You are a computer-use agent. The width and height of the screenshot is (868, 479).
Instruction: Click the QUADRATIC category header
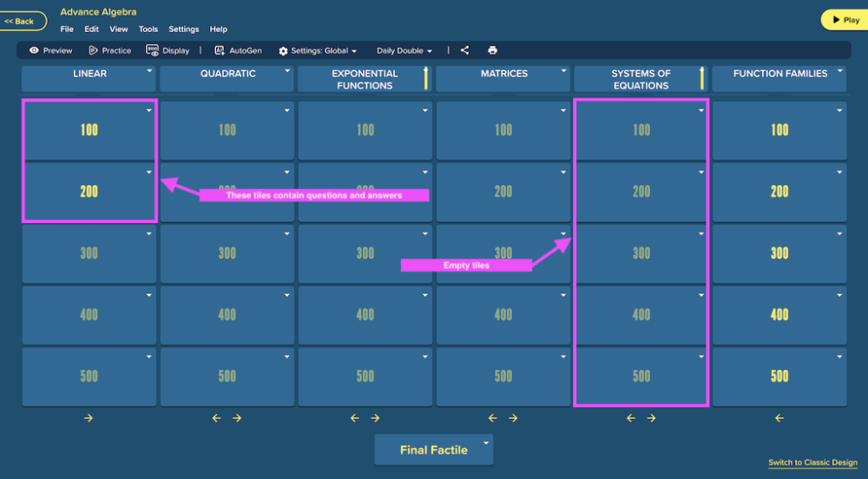(227, 79)
